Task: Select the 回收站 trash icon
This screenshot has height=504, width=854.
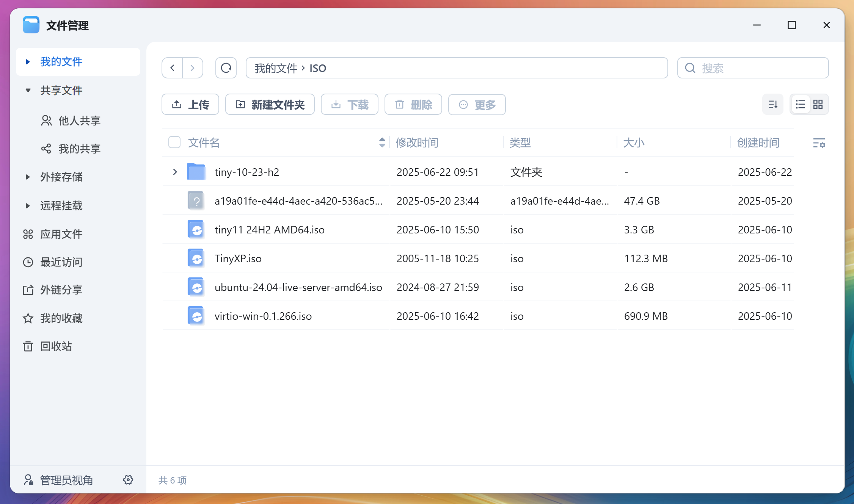Action: (x=28, y=346)
